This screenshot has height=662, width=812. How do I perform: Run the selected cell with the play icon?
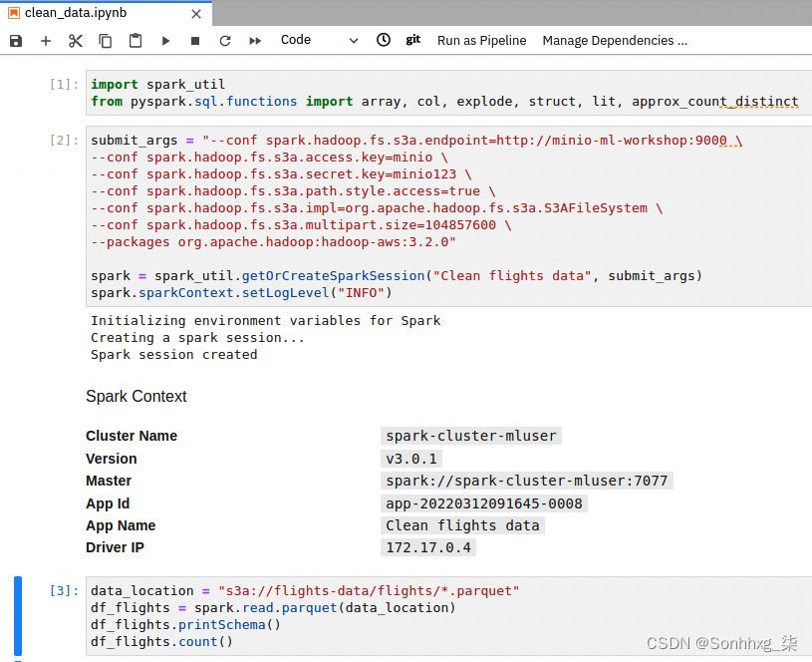click(x=165, y=41)
